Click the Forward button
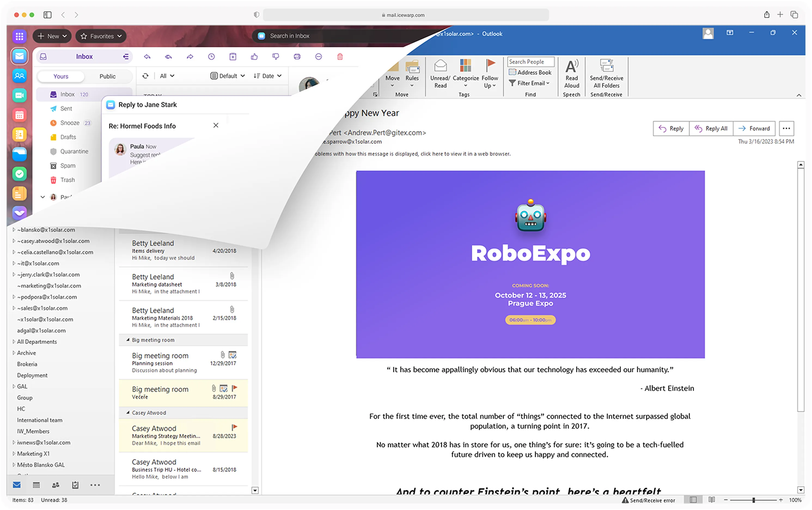The image size is (812, 510). pyautogui.click(x=754, y=129)
